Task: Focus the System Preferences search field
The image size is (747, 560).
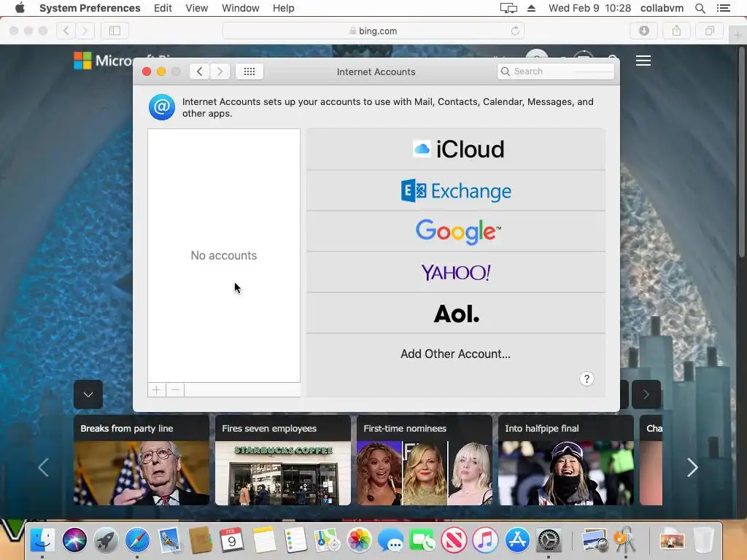Action: [x=555, y=71]
